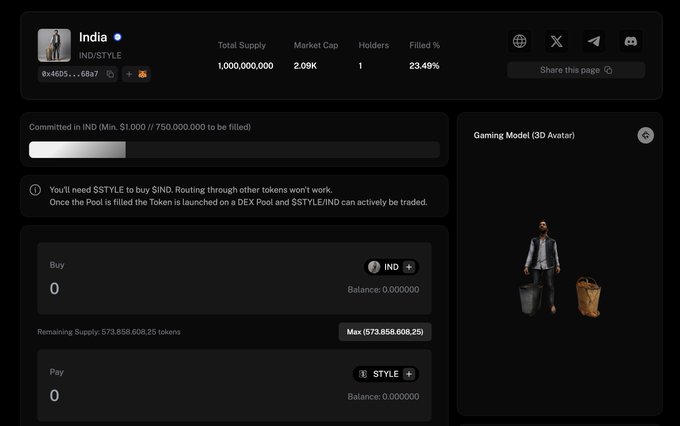
Task: Open the Discord server icon
Action: [631, 41]
